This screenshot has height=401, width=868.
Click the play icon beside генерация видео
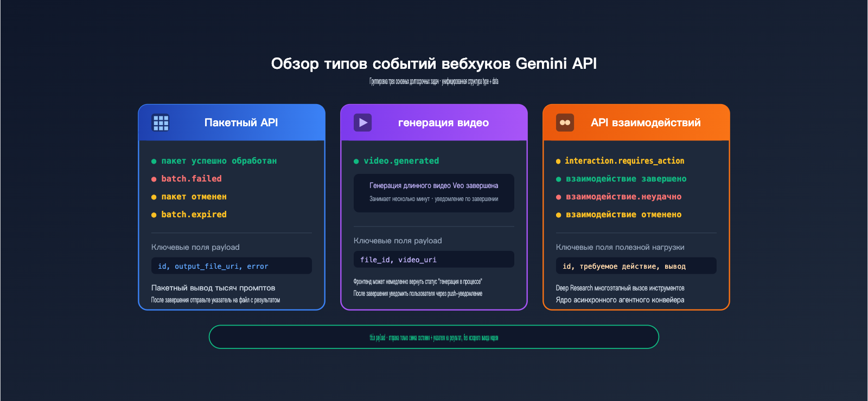pyautogui.click(x=363, y=122)
